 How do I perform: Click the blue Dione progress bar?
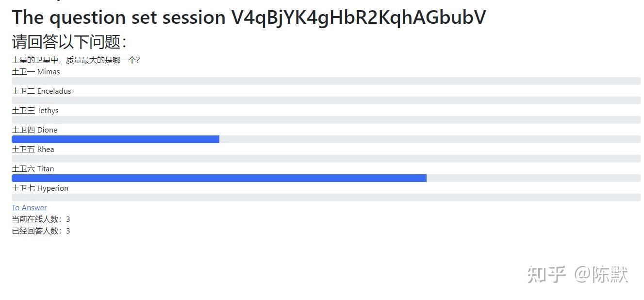point(116,139)
